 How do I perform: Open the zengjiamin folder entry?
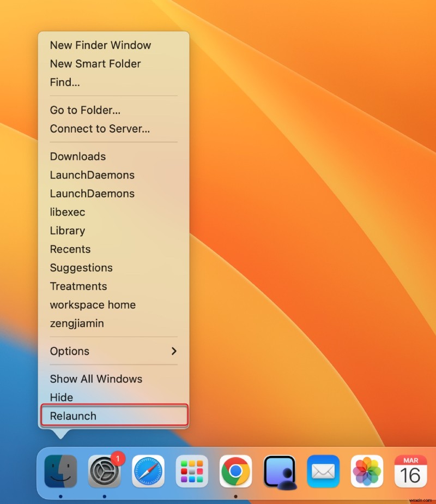coord(114,323)
